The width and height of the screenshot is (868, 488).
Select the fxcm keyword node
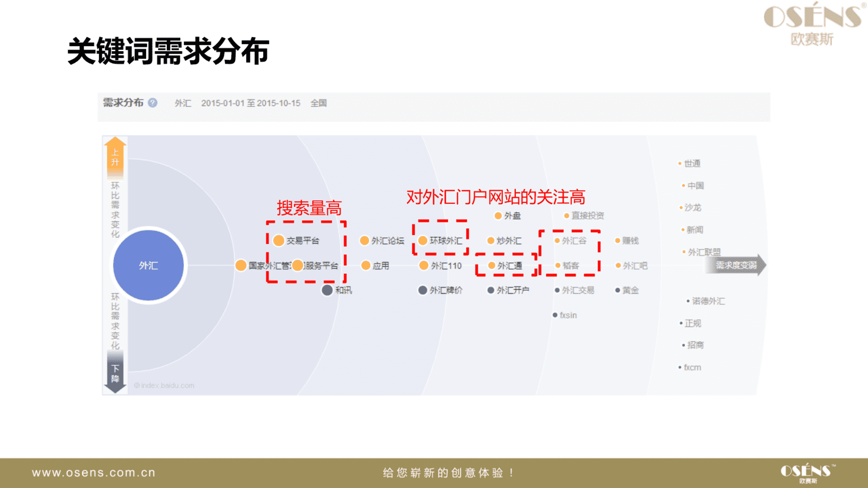coord(690,367)
